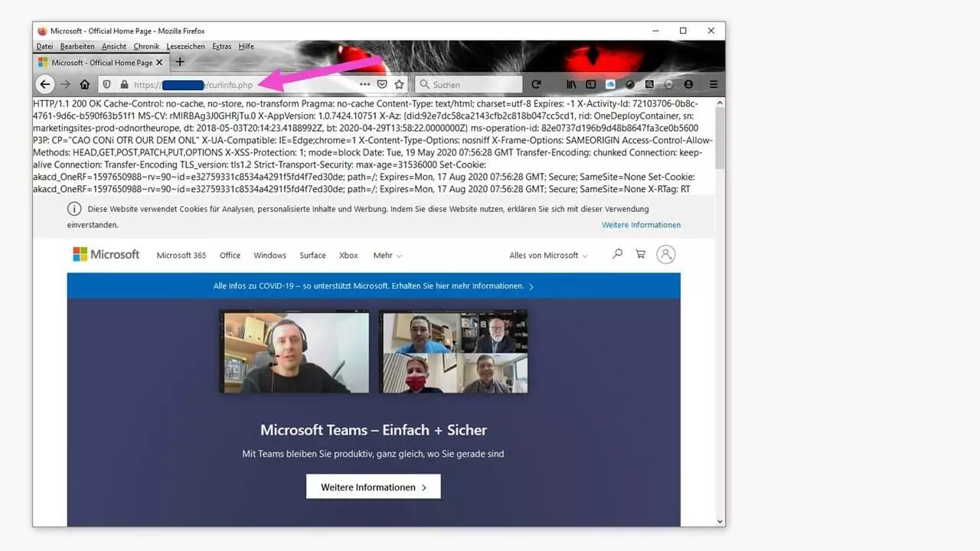Screen dimensions: 980x551
Task: Go back with the Firefox back arrow
Action: (x=45, y=84)
